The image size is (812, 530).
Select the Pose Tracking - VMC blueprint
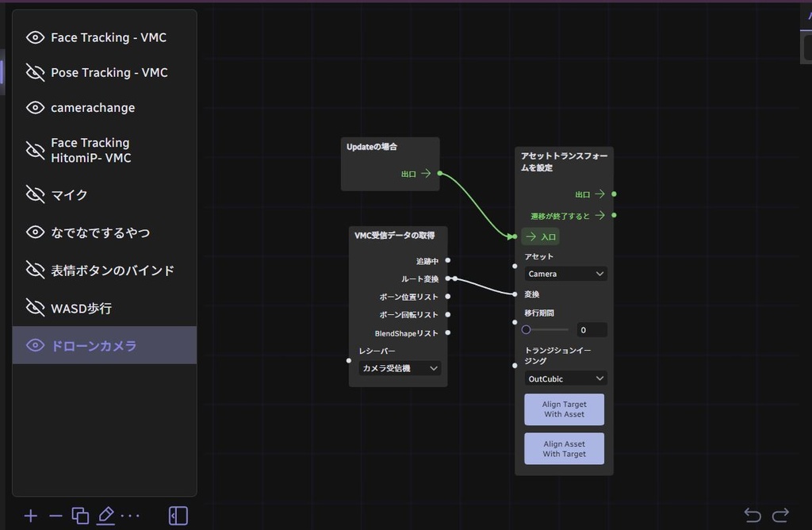click(109, 72)
